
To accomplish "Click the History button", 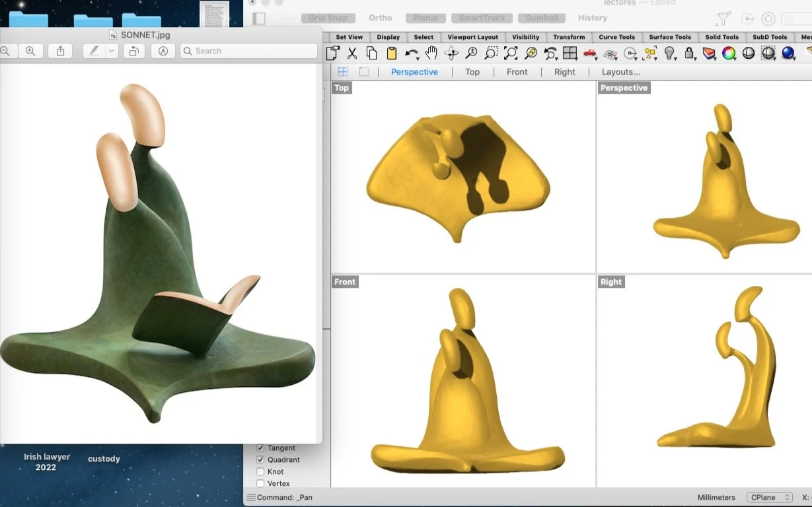I will [x=593, y=18].
